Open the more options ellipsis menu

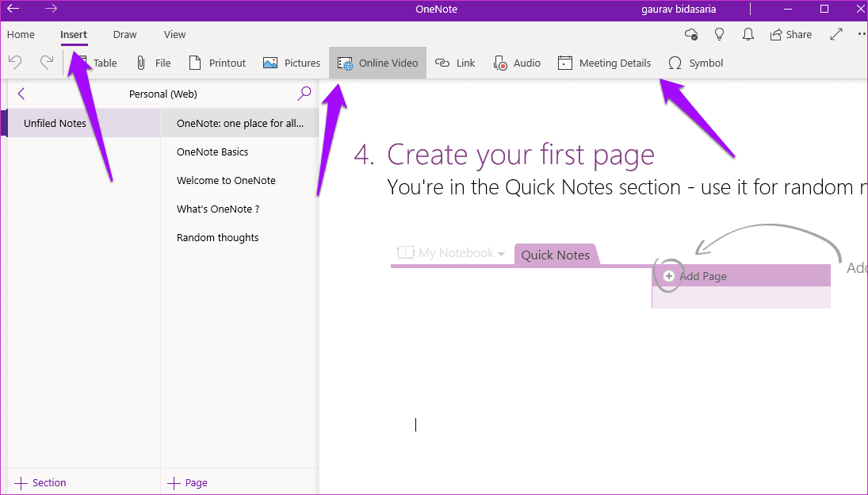862,34
